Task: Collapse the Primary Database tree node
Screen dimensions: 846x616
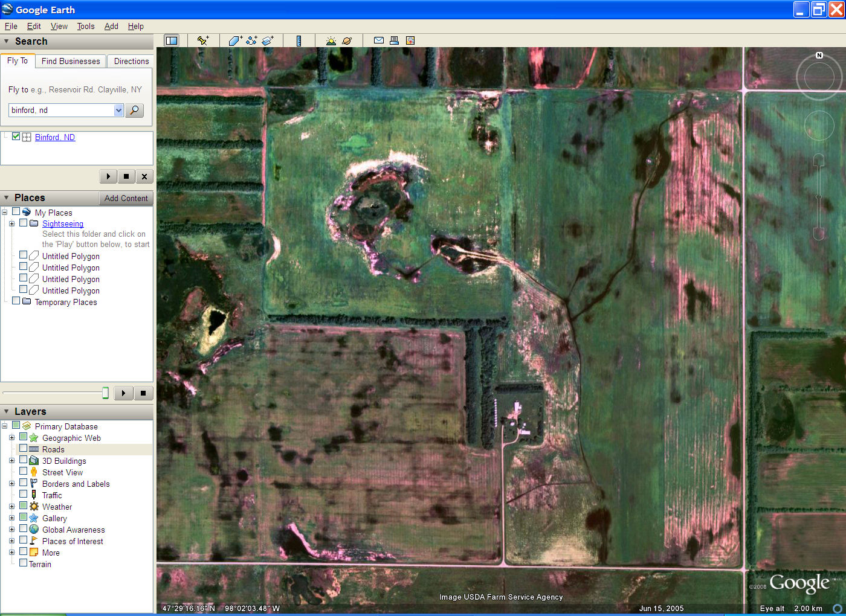Action: (x=4, y=426)
